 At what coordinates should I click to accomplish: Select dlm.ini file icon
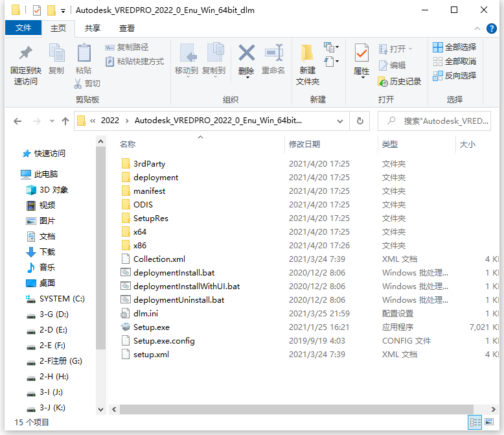tap(126, 313)
